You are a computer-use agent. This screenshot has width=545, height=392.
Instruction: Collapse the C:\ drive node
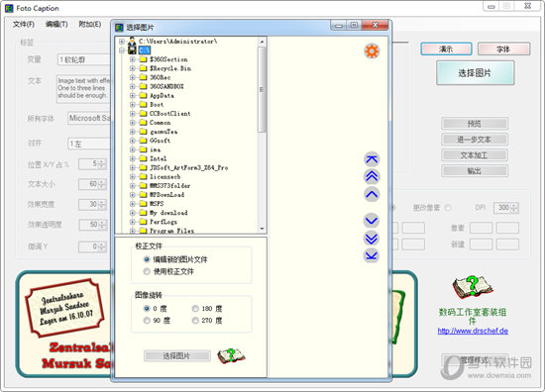122,50
